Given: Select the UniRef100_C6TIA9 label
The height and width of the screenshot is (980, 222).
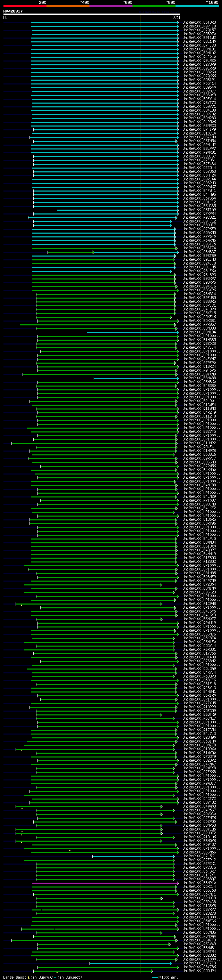Looking at the screenshot, I should 199,210.
